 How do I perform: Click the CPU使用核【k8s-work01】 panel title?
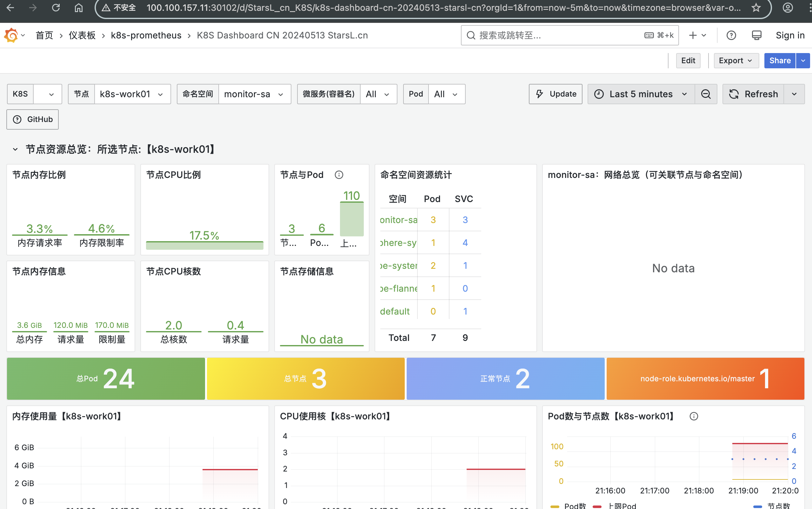336,416
